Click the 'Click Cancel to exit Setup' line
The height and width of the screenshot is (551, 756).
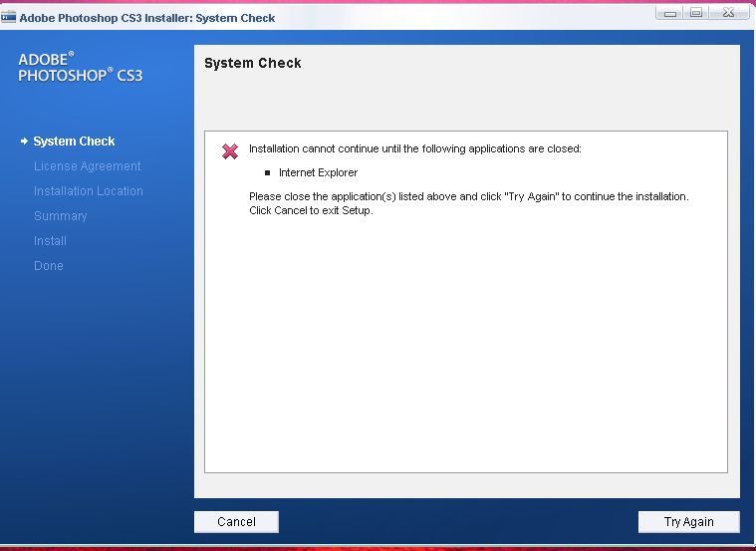(x=311, y=211)
